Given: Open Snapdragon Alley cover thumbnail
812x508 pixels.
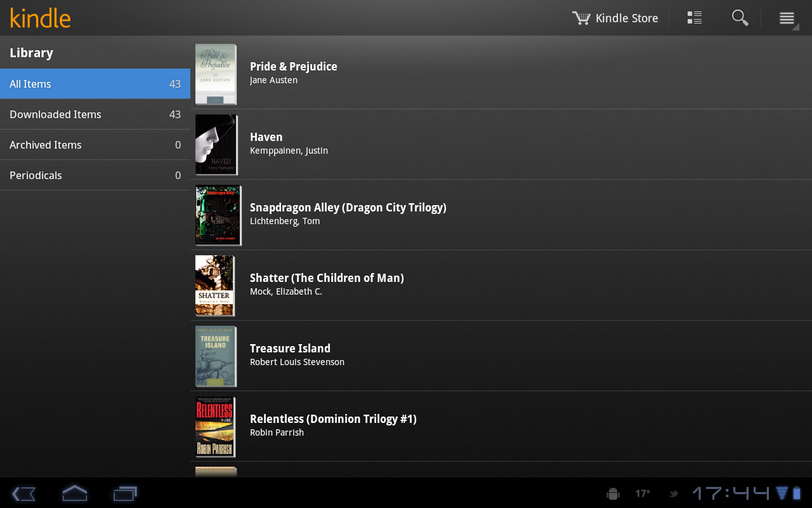Looking at the screenshot, I should 218,215.
